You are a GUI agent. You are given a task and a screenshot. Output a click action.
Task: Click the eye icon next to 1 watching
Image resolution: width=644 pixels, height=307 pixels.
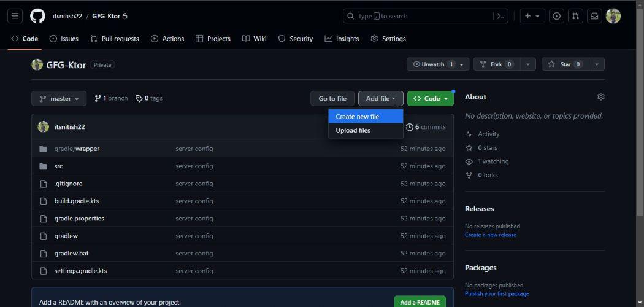point(469,161)
